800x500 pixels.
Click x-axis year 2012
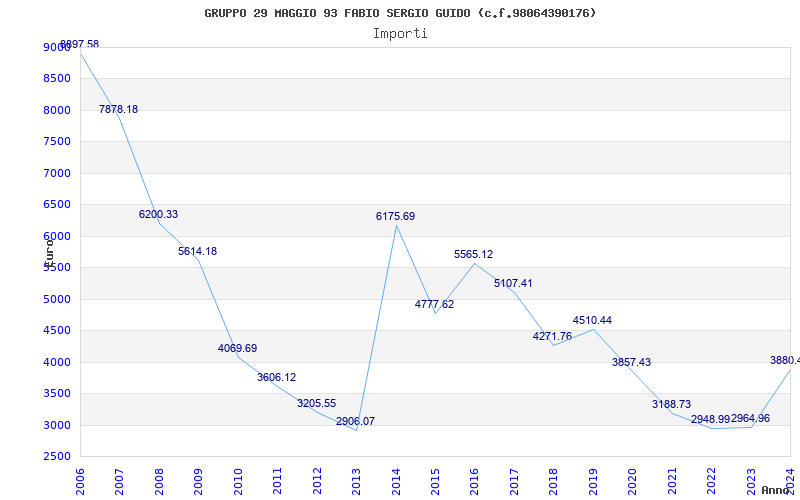click(317, 482)
